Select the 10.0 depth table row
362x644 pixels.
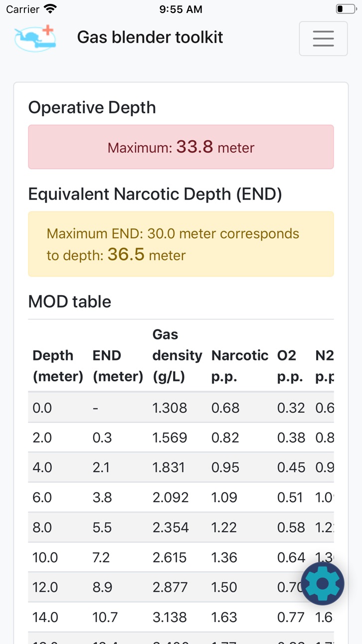181,557
